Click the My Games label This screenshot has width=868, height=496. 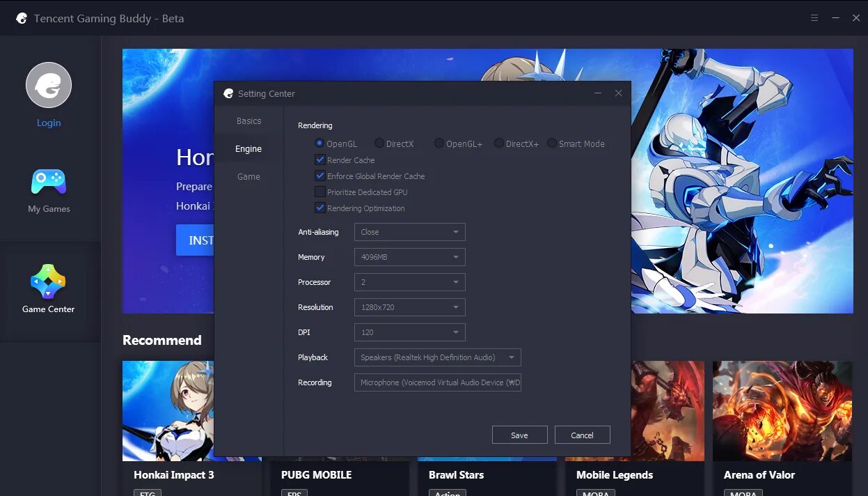(49, 209)
